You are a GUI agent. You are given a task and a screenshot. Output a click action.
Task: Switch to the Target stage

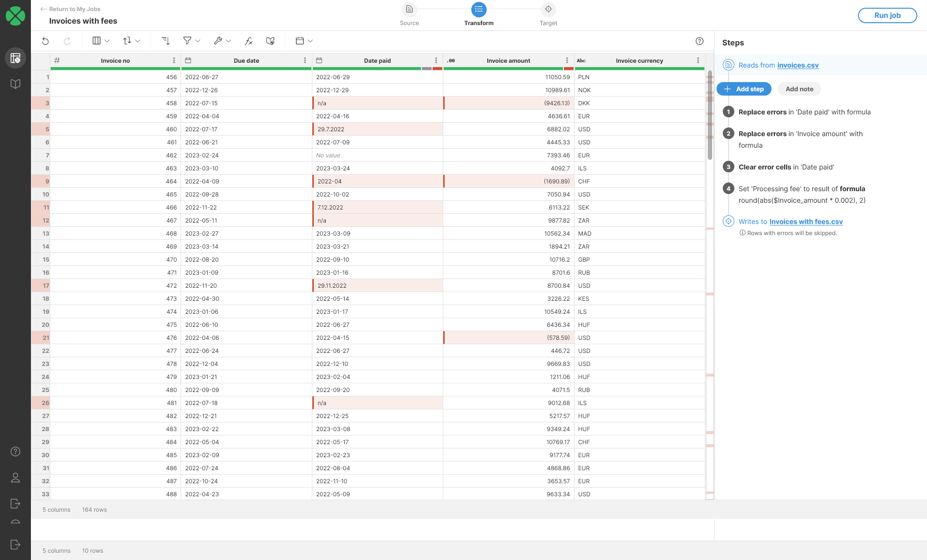(548, 10)
